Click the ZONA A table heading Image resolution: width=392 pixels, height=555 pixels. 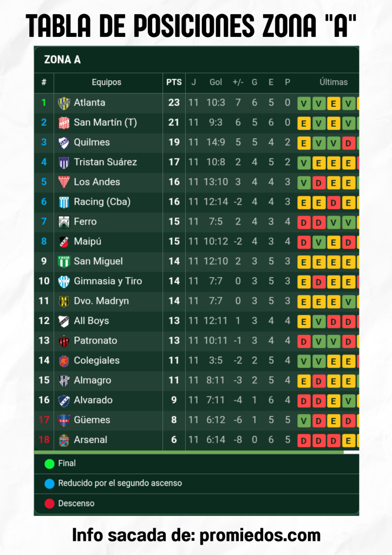click(62, 60)
